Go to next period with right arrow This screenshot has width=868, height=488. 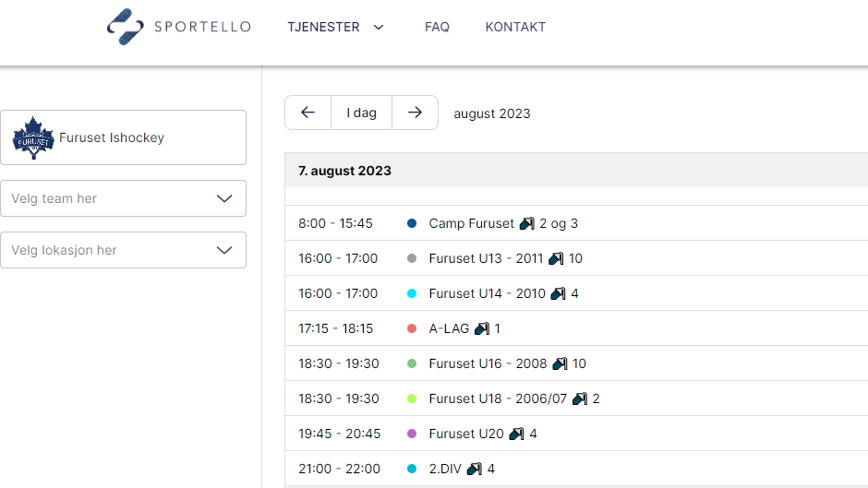pos(416,113)
